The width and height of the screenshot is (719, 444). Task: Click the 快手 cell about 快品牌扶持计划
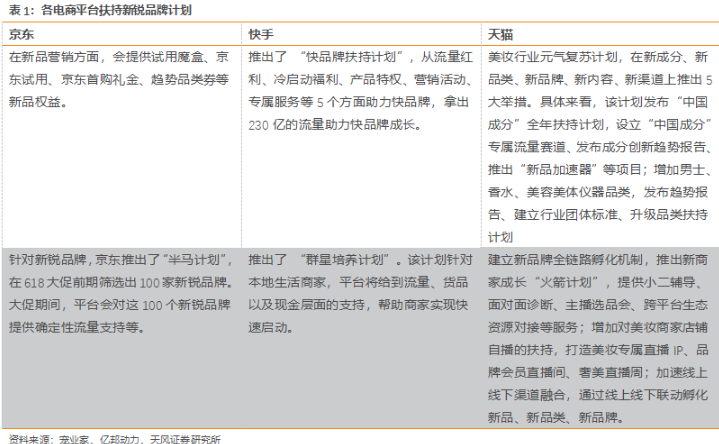point(361,147)
